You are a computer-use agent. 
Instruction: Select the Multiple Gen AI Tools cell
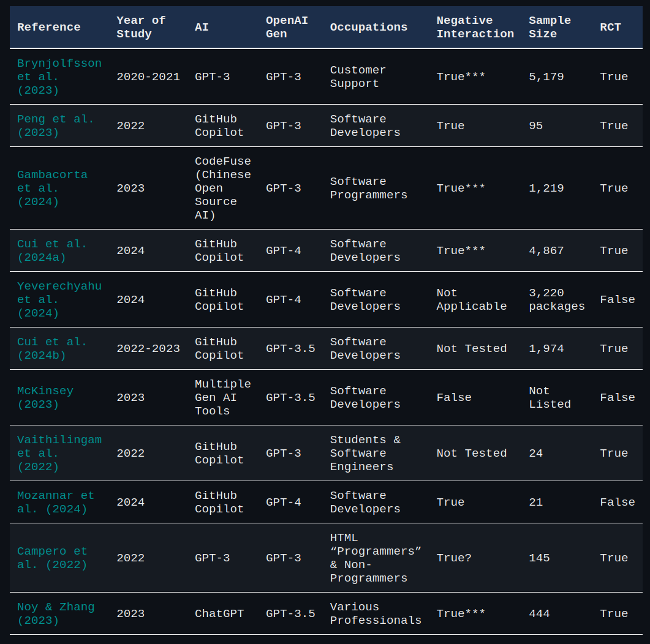click(222, 397)
